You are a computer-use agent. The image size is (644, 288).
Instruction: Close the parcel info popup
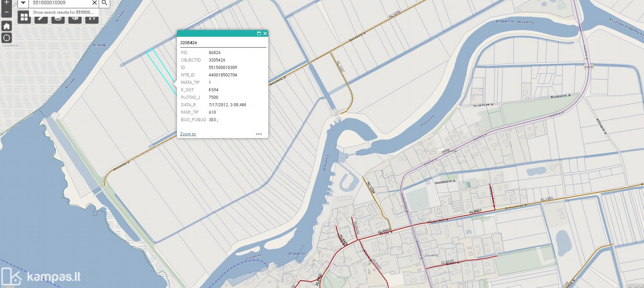265,33
